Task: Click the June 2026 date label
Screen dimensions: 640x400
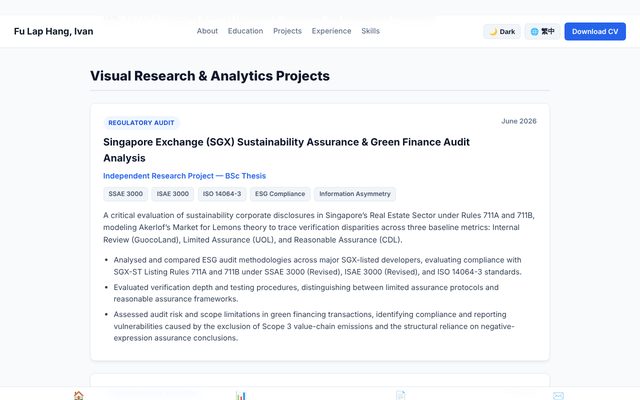Action: coord(519,121)
